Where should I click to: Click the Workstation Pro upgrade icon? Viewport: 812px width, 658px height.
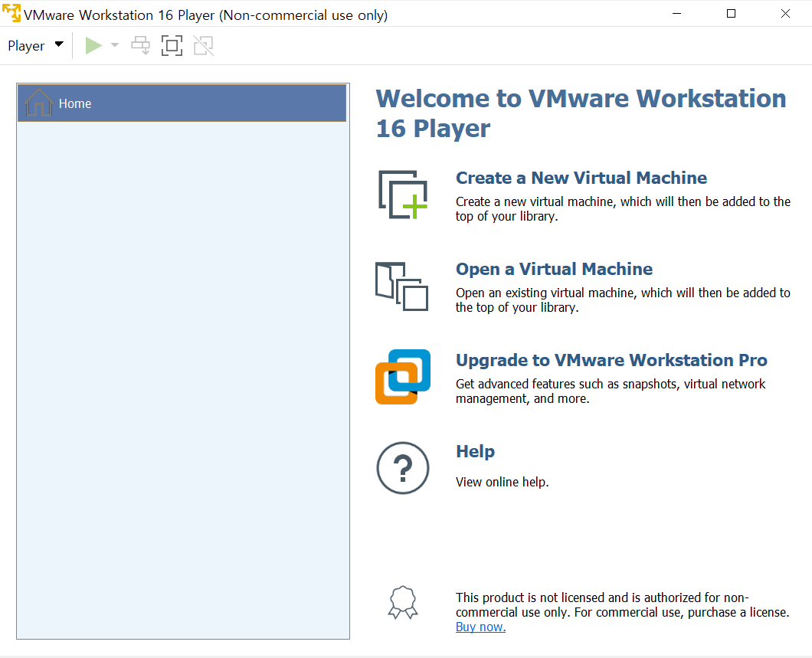[401, 376]
